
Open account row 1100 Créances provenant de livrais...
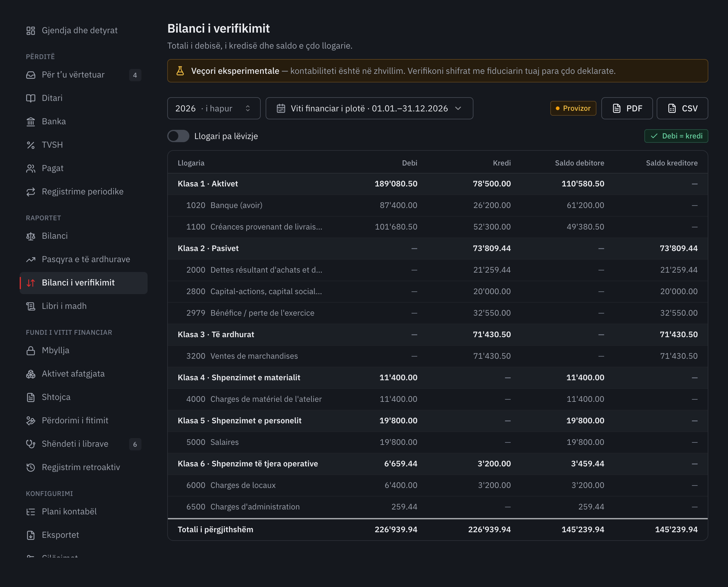pyautogui.click(x=437, y=227)
